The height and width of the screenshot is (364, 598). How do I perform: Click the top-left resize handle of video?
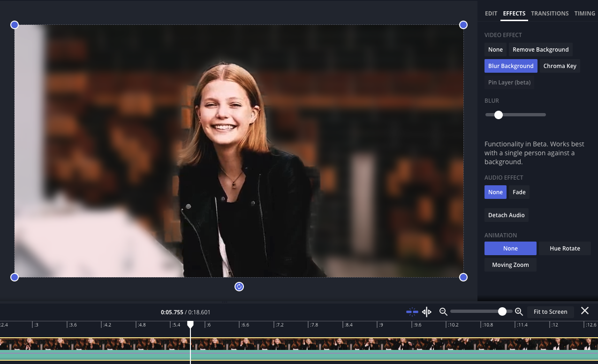15,25
